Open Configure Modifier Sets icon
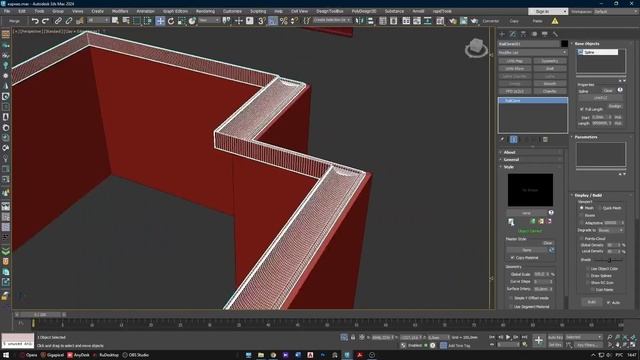The image size is (640, 360). (x=545, y=140)
